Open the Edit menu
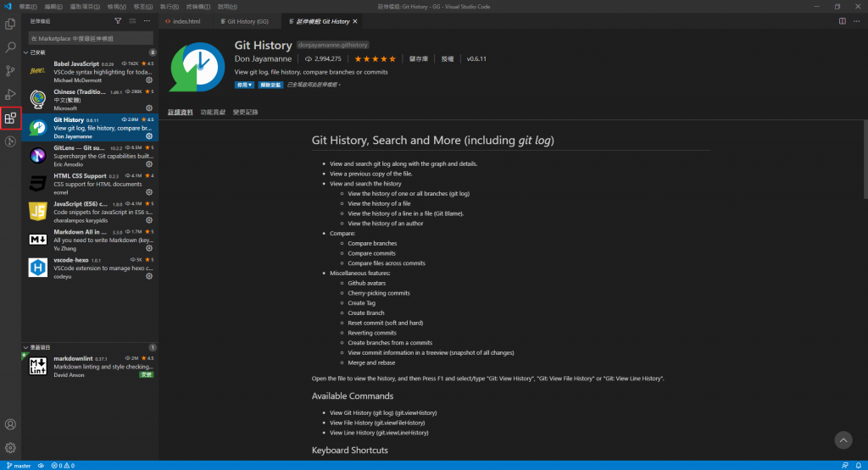Screen dimensions: 868x470 53,7
